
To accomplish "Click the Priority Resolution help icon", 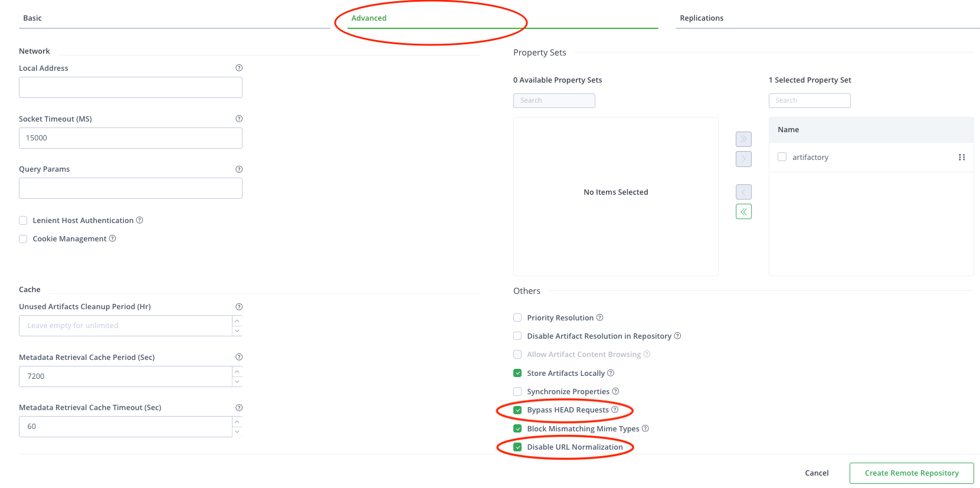I will pyautogui.click(x=600, y=317).
